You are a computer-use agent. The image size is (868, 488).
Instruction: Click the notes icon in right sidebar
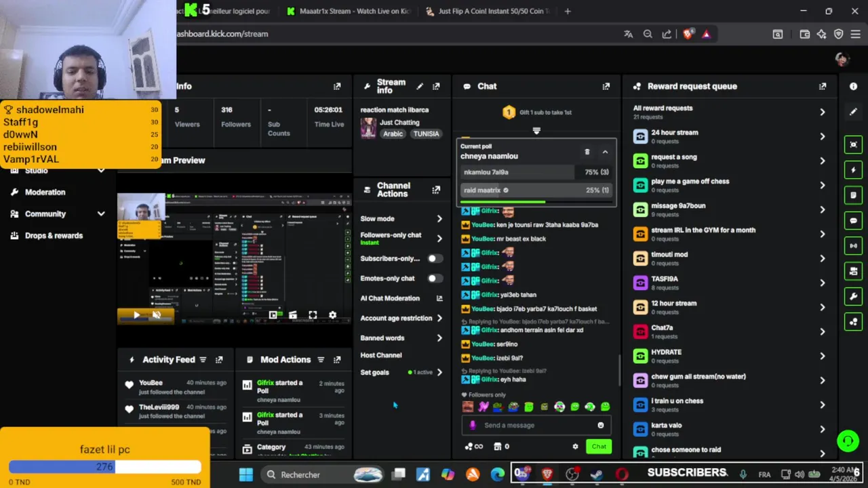tap(853, 195)
